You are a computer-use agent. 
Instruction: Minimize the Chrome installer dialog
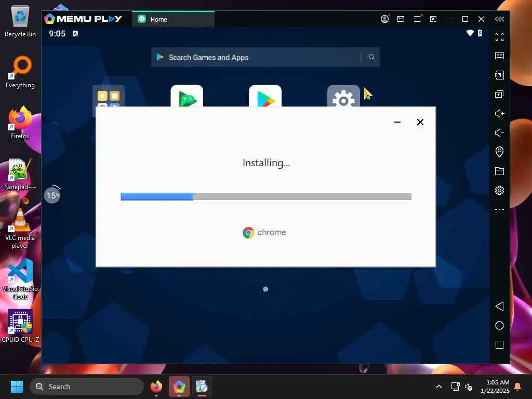[x=397, y=122]
